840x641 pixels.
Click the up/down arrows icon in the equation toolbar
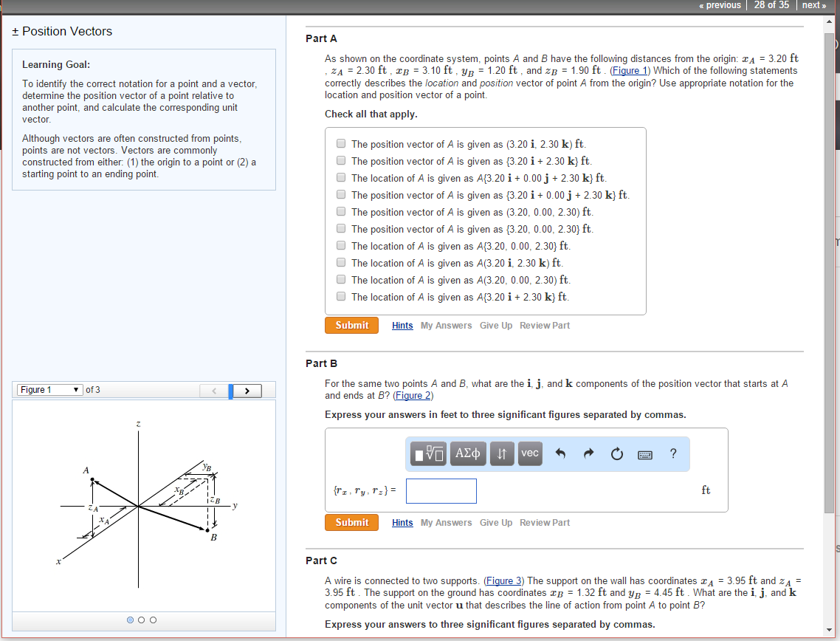pyautogui.click(x=501, y=453)
